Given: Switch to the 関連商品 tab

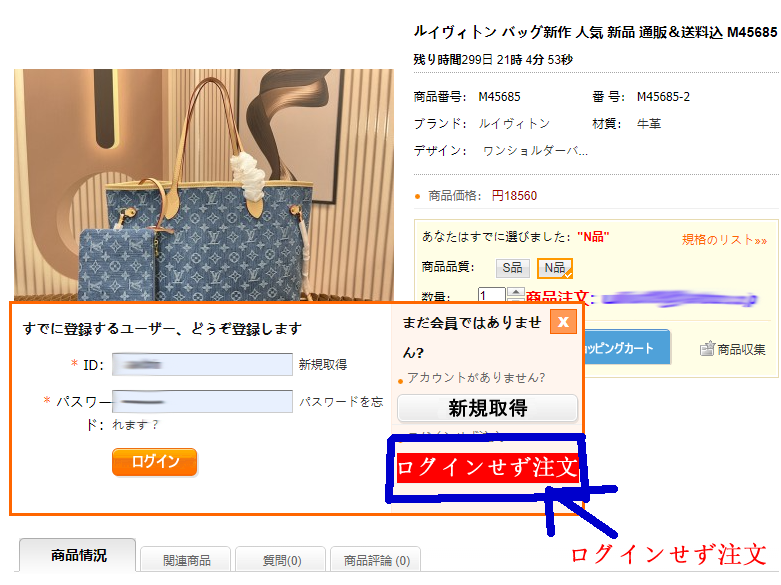Looking at the screenshot, I should pos(186,560).
